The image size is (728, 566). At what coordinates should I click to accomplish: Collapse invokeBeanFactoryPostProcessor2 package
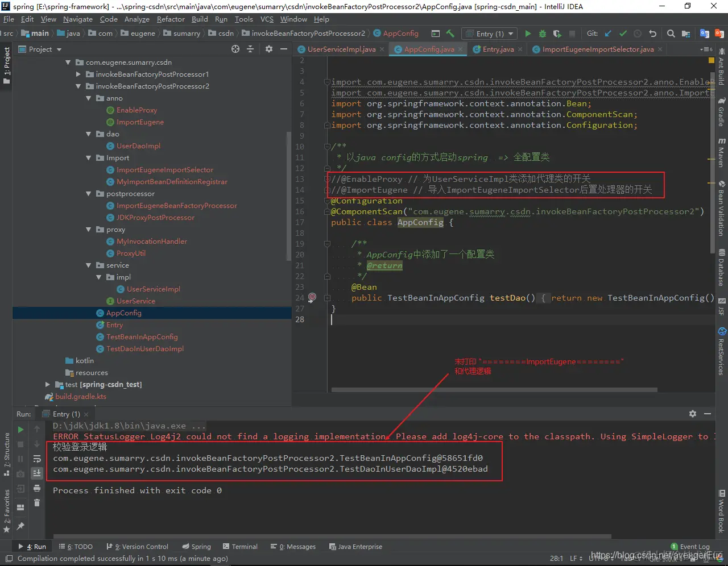78,86
